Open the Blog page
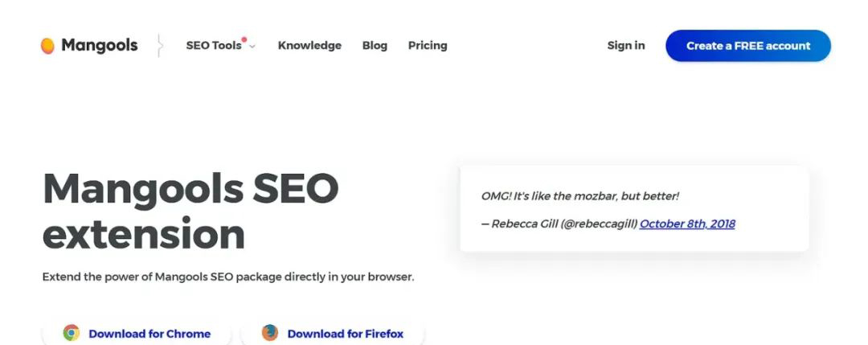 pos(375,46)
